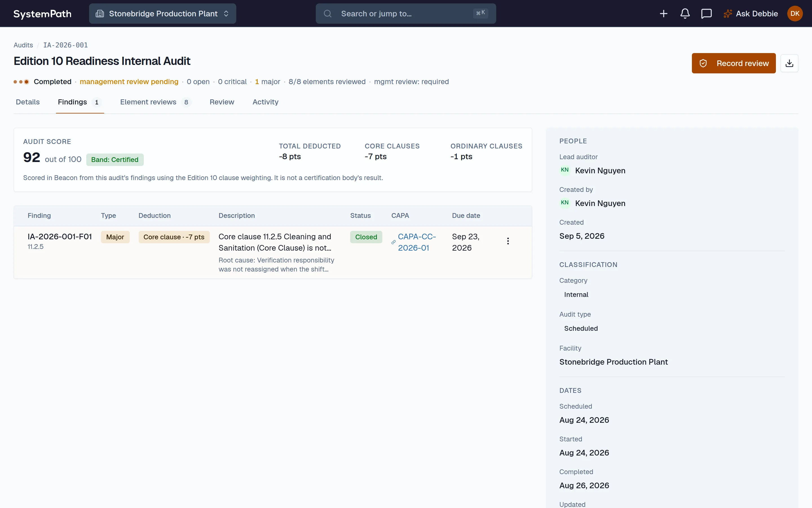Screen dimensions: 812x508
Task: Click the download export icon
Action: click(x=789, y=63)
